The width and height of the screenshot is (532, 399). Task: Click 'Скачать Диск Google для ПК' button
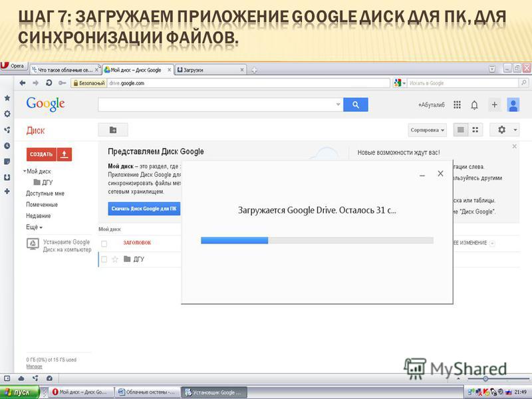tap(144, 209)
